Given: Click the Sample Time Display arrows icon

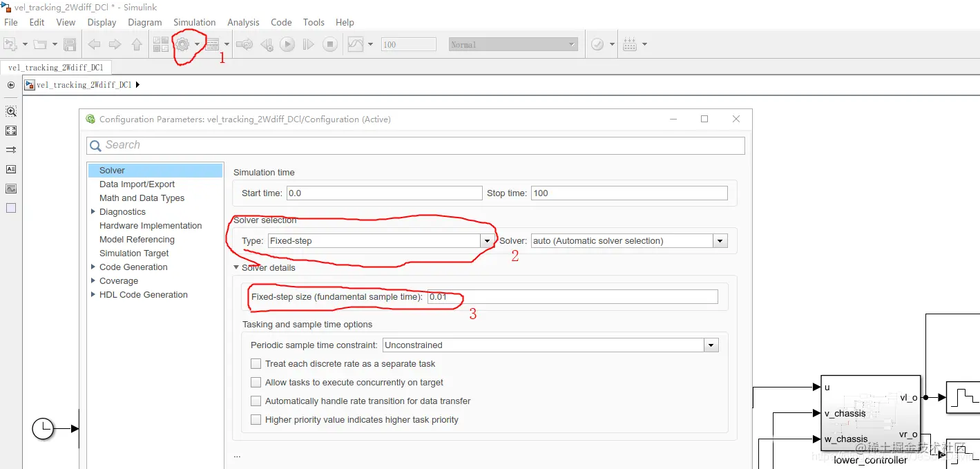Looking at the screenshot, I should [11, 149].
